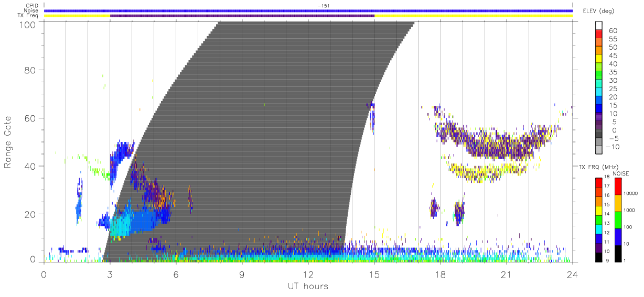Viewport: 644px width, 297px height.
Task: Click the 24 tick on UT hours axis
Action: point(572,275)
